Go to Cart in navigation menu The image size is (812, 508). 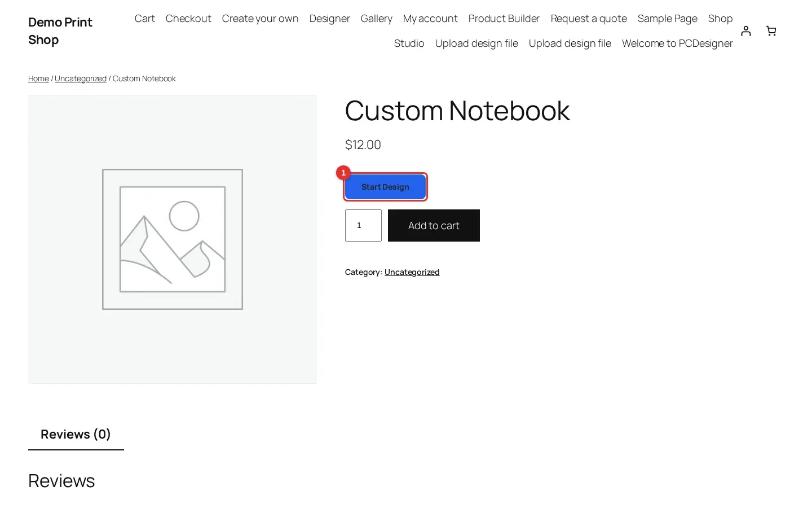[x=144, y=19]
